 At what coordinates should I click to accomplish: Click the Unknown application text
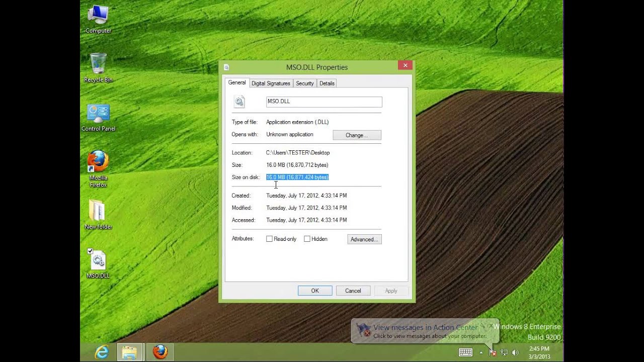pos(290,134)
